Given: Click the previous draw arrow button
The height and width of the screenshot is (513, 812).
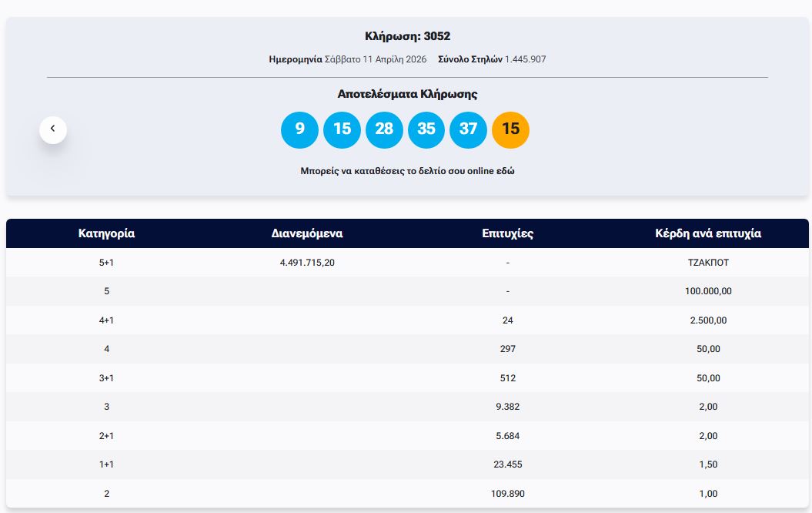Looking at the screenshot, I should (x=53, y=129).
